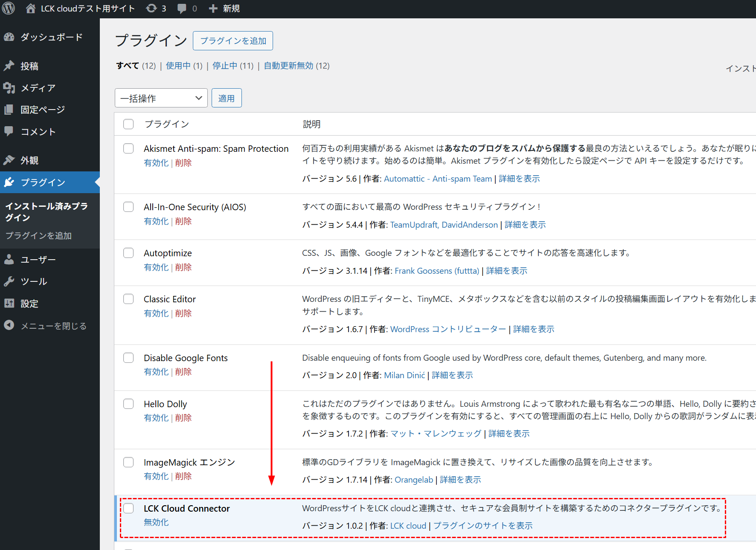Select the ダッシュボード sidebar icon
The width and height of the screenshot is (756, 550).
(9, 37)
